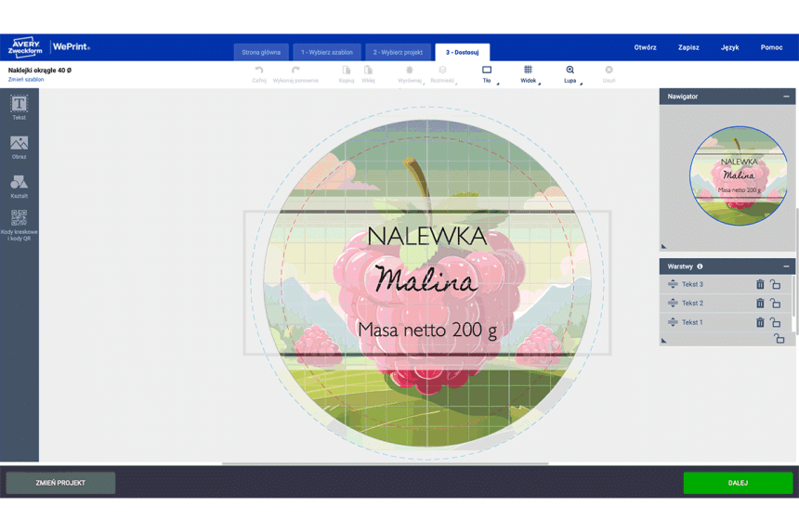Choose the Kształt shapes tool
Screen dimensions: 799x532
tap(19, 187)
